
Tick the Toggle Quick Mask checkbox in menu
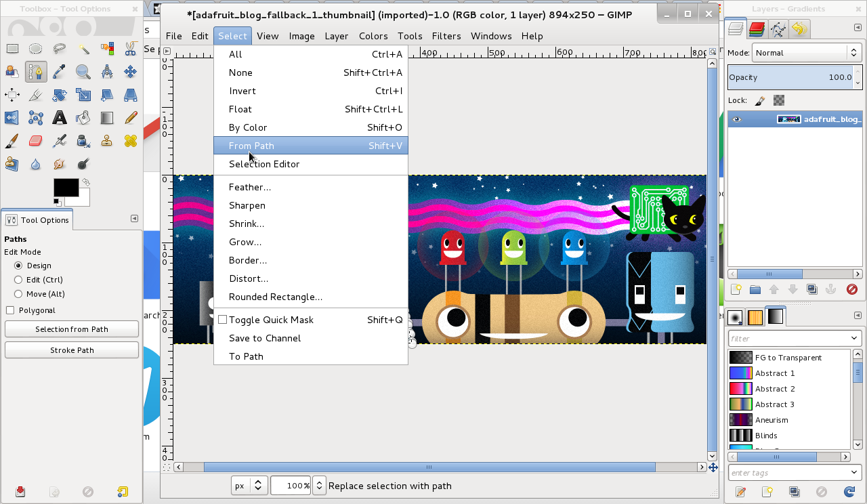(222, 320)
